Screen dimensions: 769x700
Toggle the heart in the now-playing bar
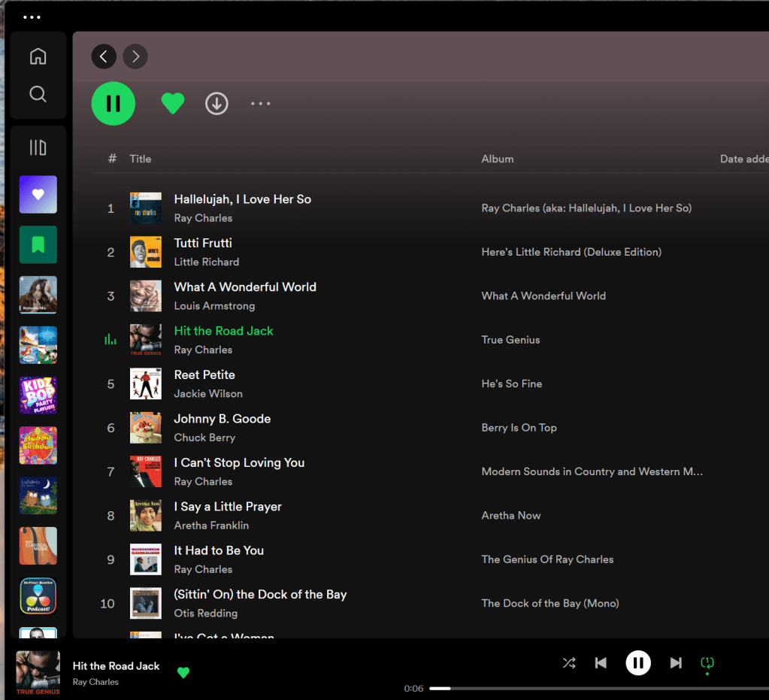click(183, 672)
